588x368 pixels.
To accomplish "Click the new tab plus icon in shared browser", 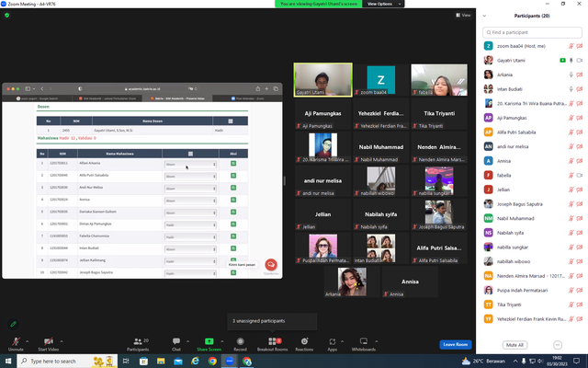I will point(266,89).
